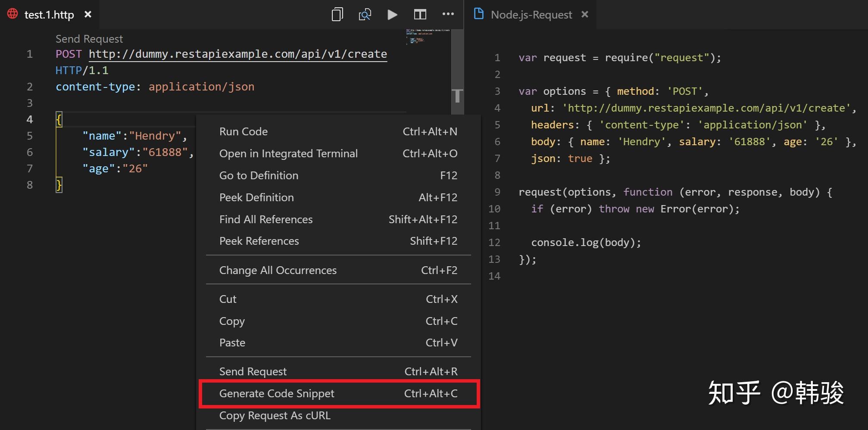Select Open in Integrated Terminal
The width and height of the screenshot is (868, 430).
click(x=288, y=153)
